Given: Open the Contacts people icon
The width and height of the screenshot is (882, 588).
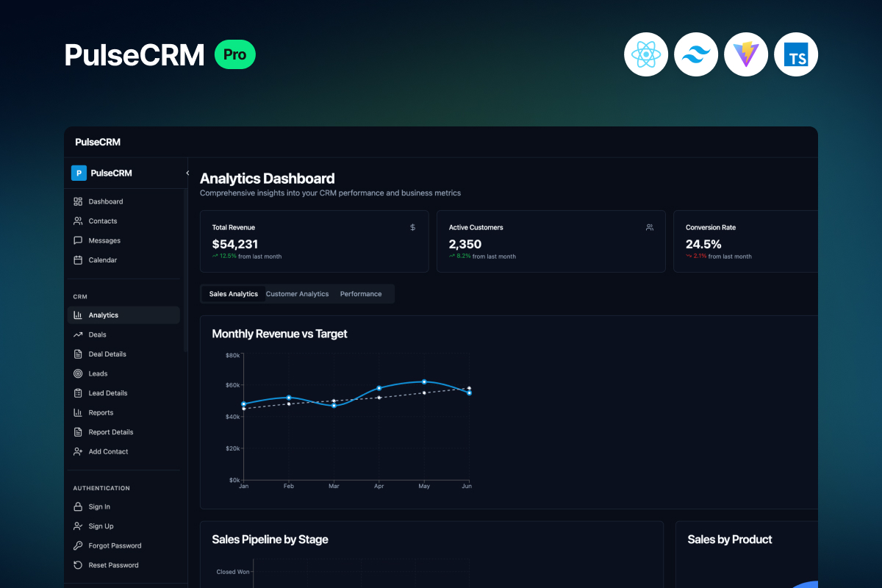Looking at the screenshot, I should click(78, 221).
